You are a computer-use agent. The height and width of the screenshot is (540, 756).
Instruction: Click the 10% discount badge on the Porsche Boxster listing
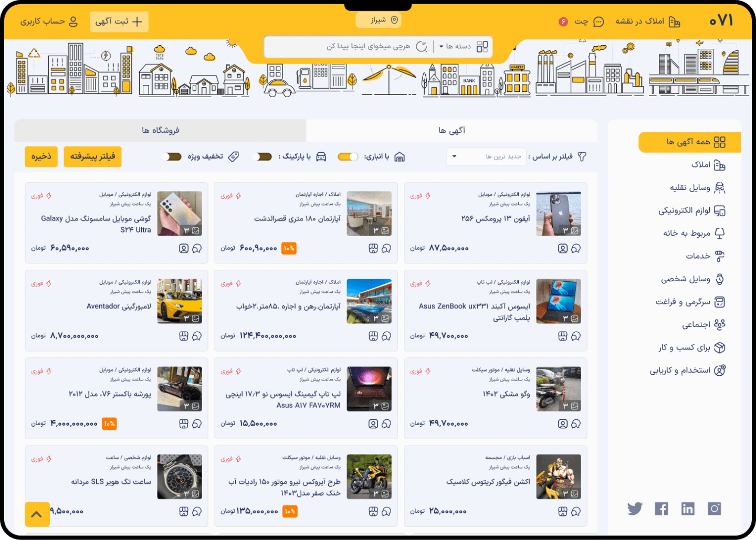(x=109, y=423)
